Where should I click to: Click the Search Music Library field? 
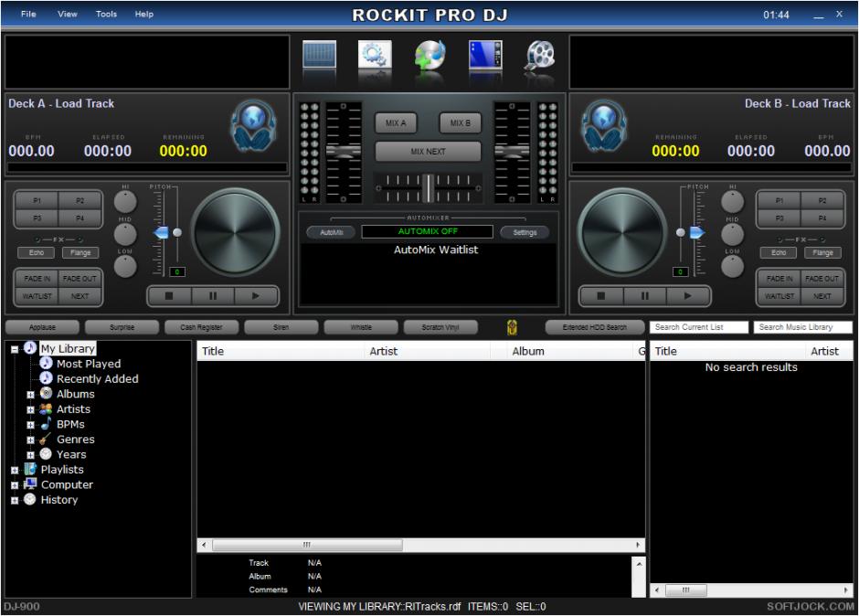tap(802, 327)
